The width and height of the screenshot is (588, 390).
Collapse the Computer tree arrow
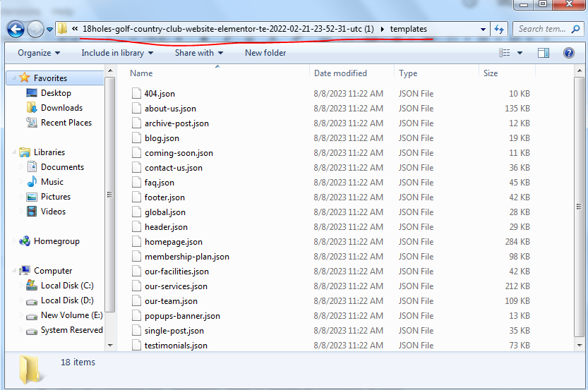tap(14, 271)
